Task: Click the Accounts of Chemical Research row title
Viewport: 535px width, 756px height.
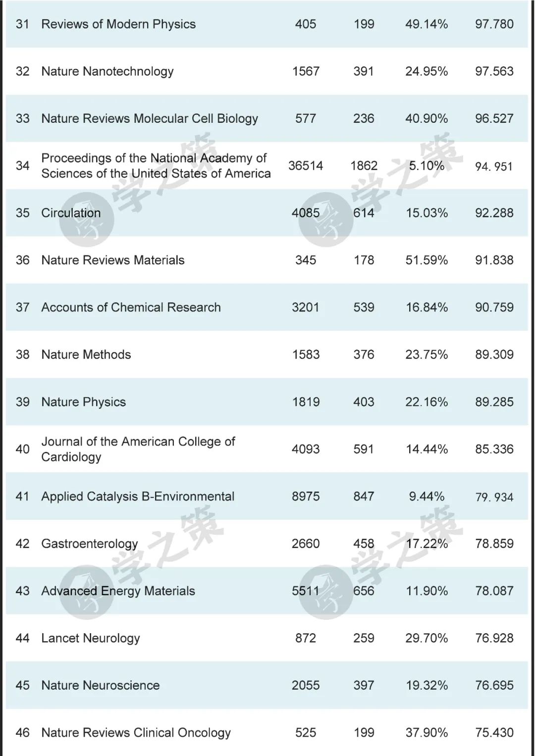Action: pos(131,307)
